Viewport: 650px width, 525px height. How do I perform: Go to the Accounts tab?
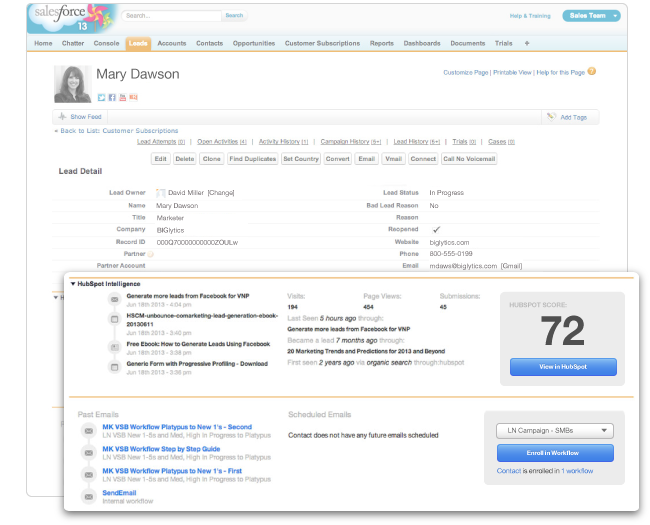click(172, 43)
